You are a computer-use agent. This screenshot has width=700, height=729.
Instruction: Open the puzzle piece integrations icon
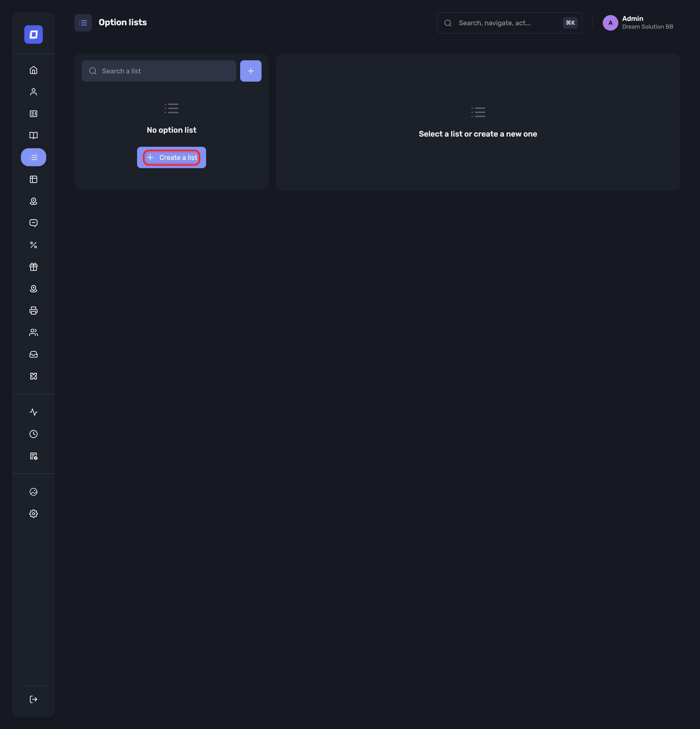[34, 376]
